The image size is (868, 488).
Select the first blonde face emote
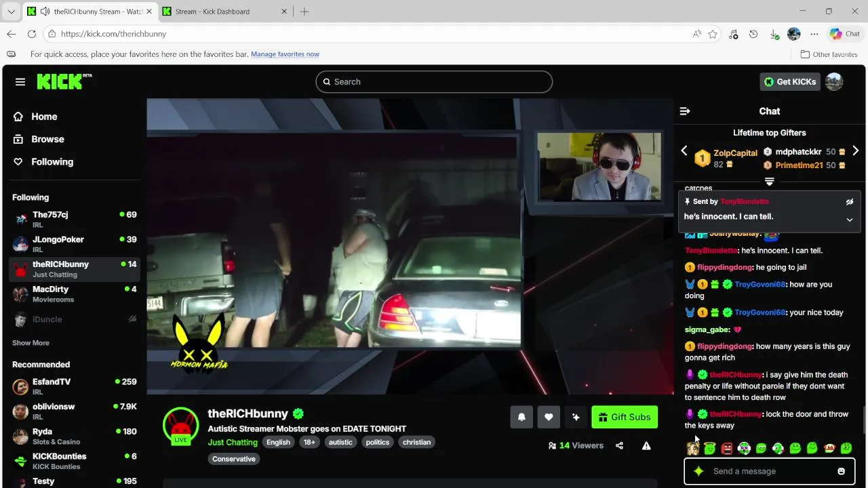tap(692, 448)
